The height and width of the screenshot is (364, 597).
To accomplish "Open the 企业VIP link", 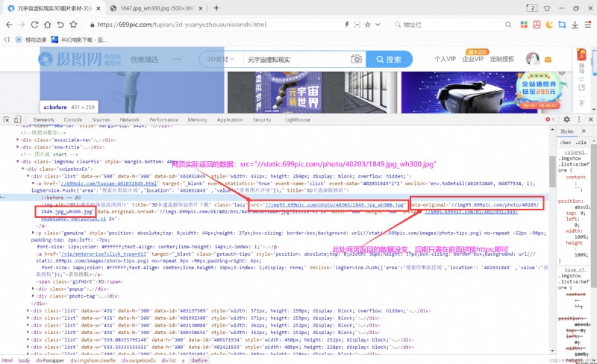I will click(x=473, y=59).
